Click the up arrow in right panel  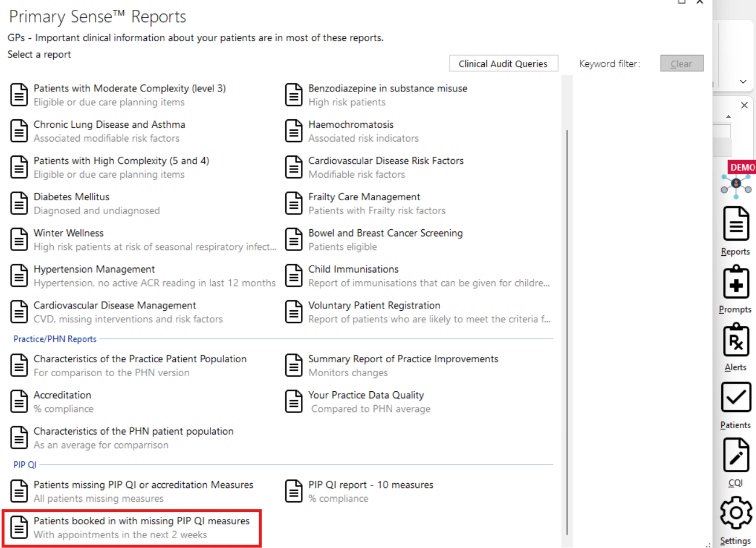[728, 117]
